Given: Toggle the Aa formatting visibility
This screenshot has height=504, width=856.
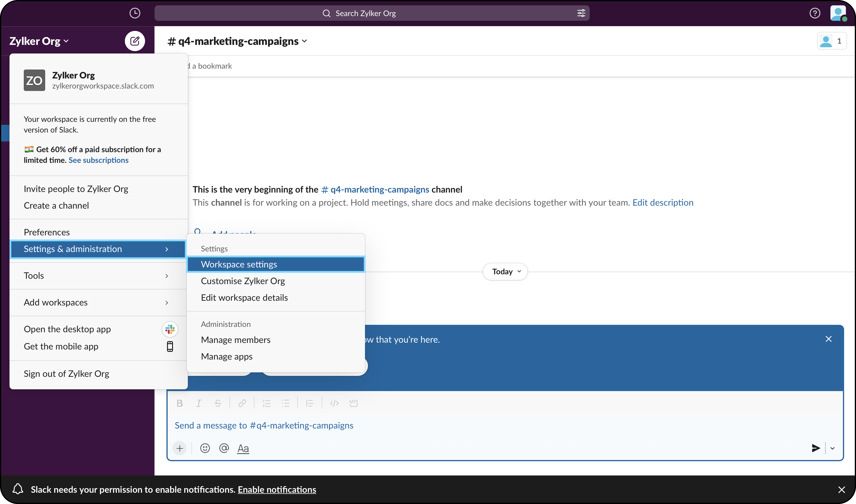Looking at the screenshot, I should pyautogui.click(x=243, y=448).
